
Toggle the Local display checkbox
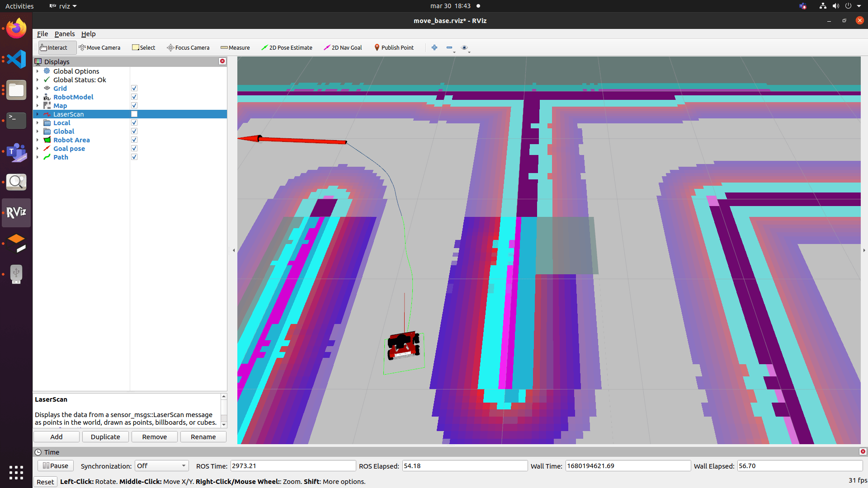coord(134,122)
